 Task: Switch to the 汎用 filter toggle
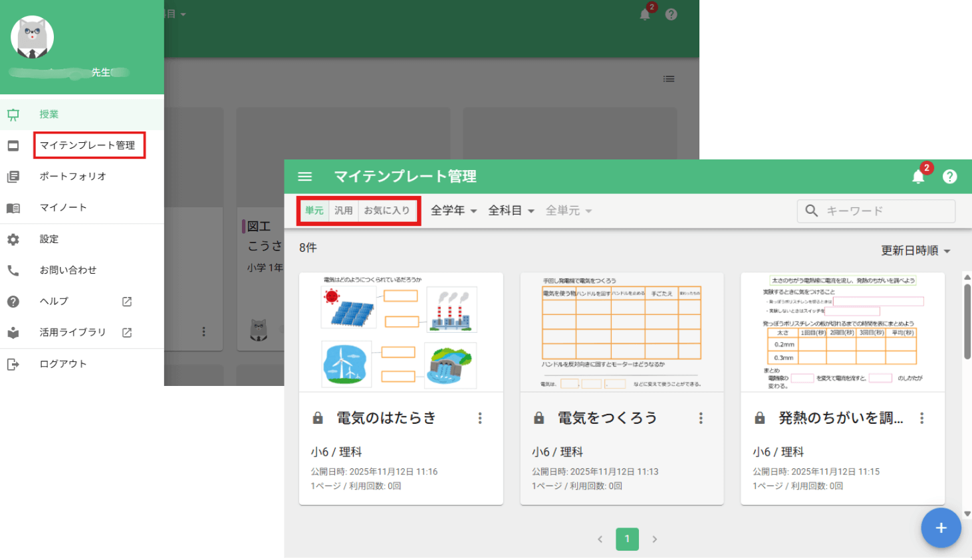pyautogui.click(x=344, y=211)
